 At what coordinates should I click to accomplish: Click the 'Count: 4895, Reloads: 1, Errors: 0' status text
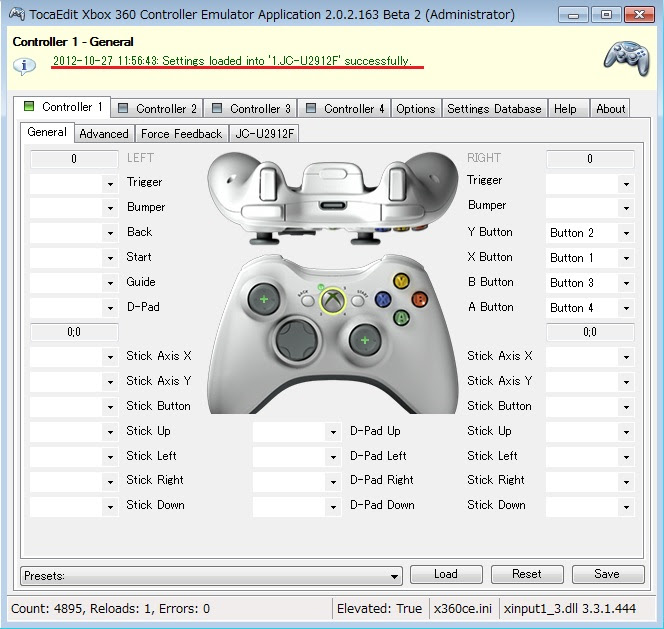point(111,609)
